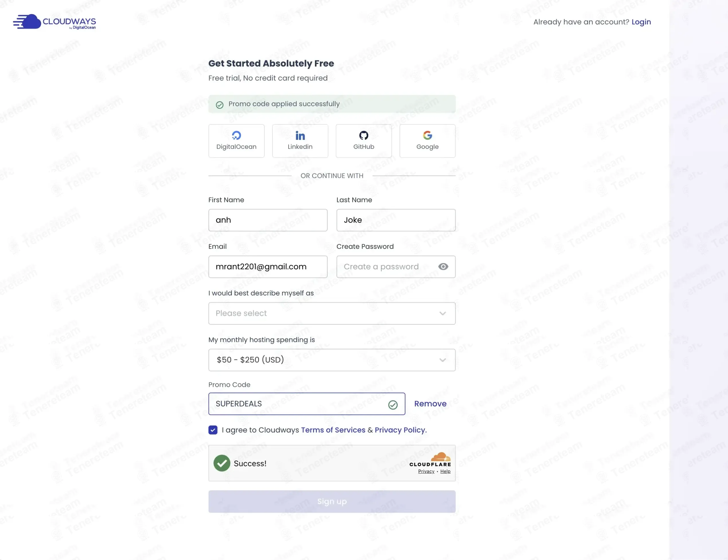Focus the Email input field
This screenshot has width=728, height=560.
coord(268,267)
